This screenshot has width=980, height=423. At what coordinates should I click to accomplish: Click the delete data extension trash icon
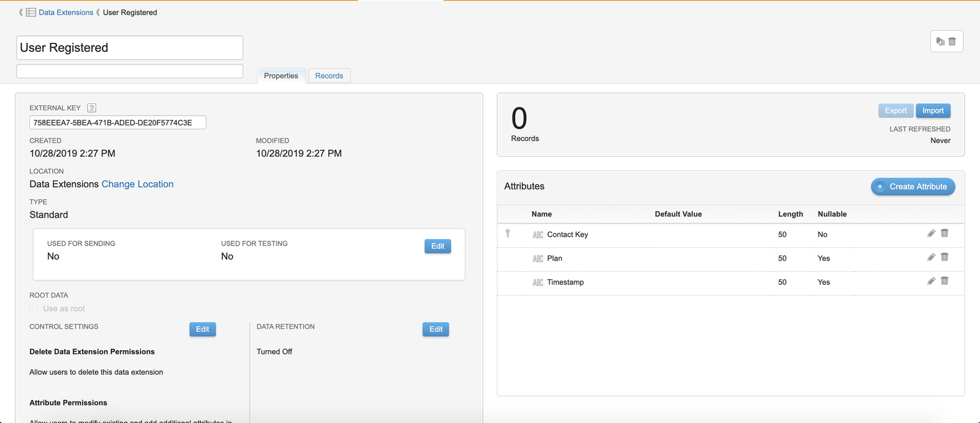point(952,42)
